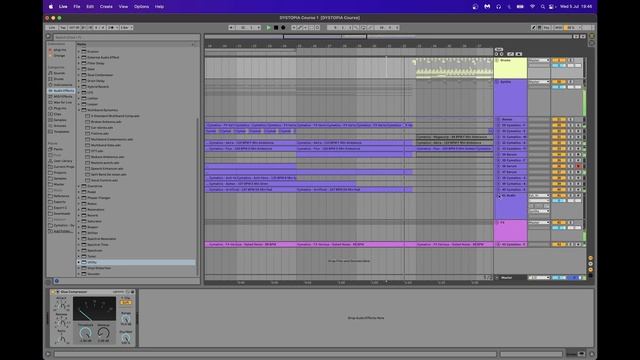Expand the Vocoder folder
Screen dimensions: 640x360
79,274
